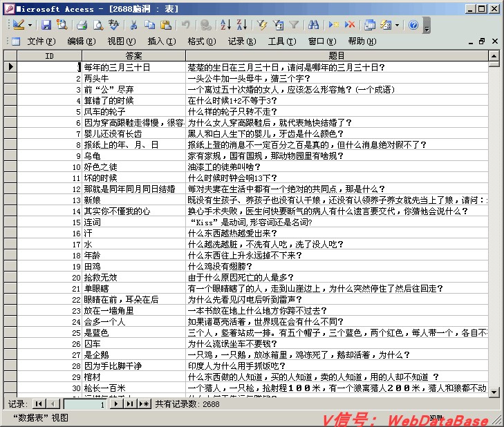
Task: Click answer cell 抢救无效
Action: pyautogui.click(x=133, y=277)
